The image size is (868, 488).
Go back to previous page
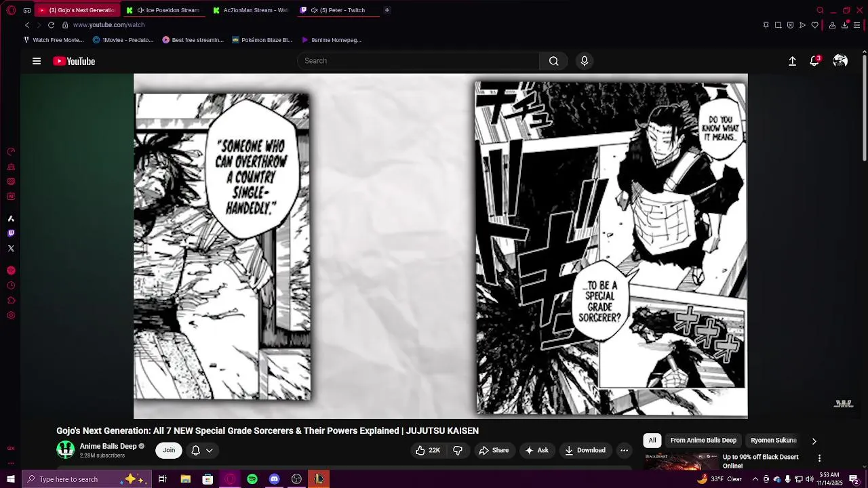click(27, 25)
